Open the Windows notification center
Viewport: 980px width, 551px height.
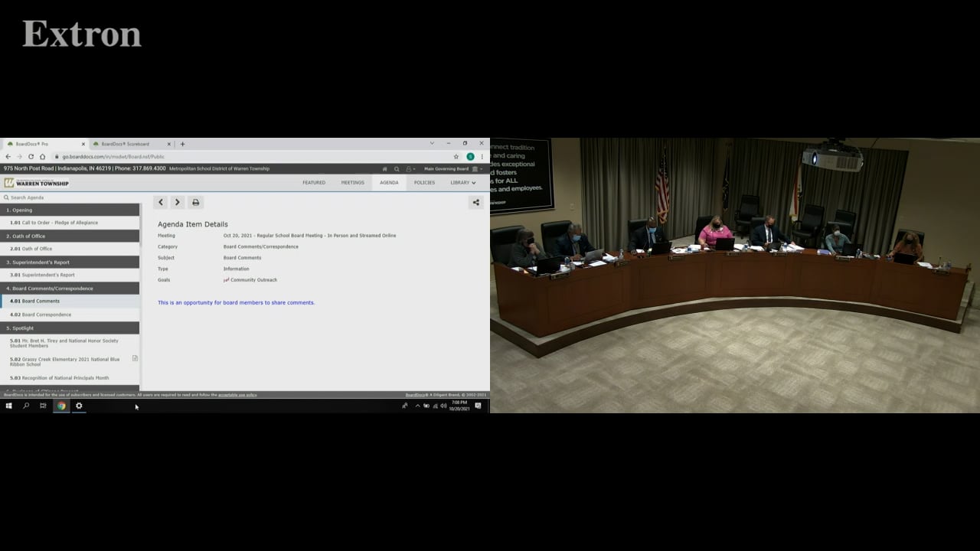[478, 406]
